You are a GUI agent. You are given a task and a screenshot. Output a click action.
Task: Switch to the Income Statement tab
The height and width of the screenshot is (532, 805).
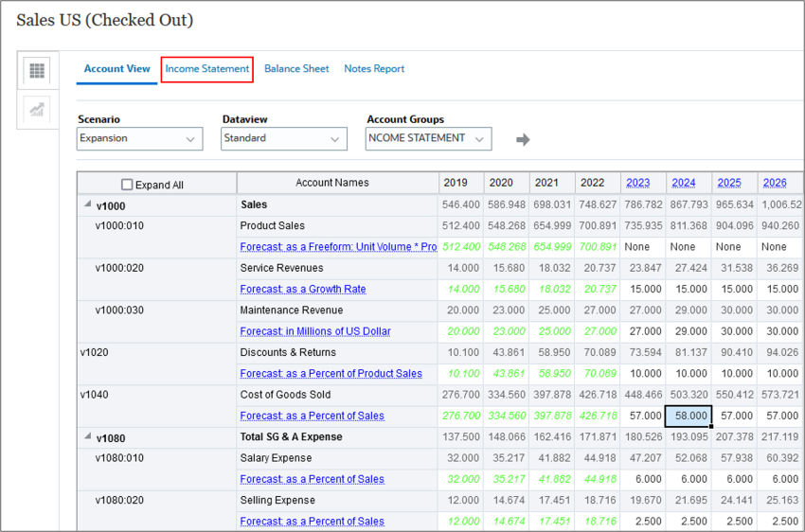coord(206,69)
